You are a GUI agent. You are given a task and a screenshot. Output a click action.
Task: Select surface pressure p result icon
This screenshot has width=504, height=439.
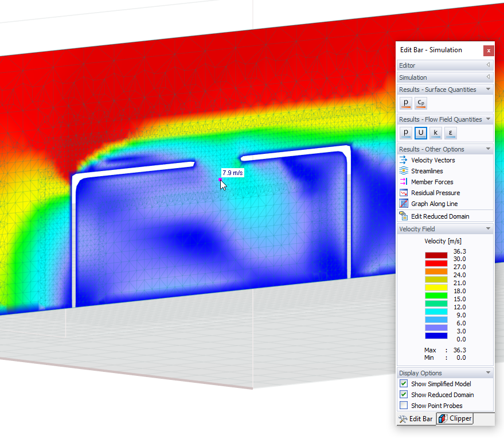coord(405,103)
